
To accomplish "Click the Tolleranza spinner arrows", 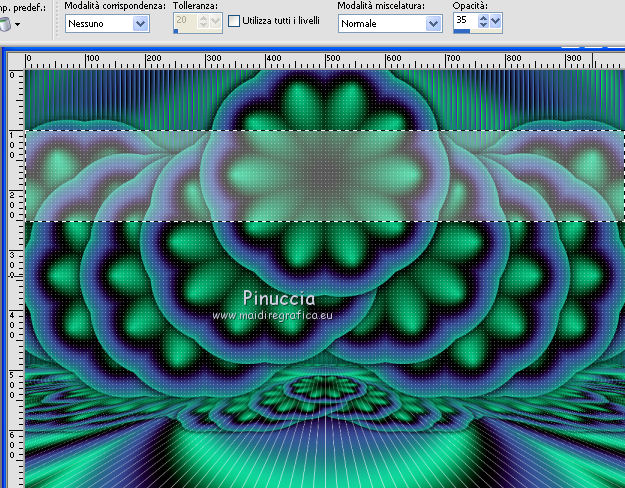I will pyautogui.click(x=202, y=21).
